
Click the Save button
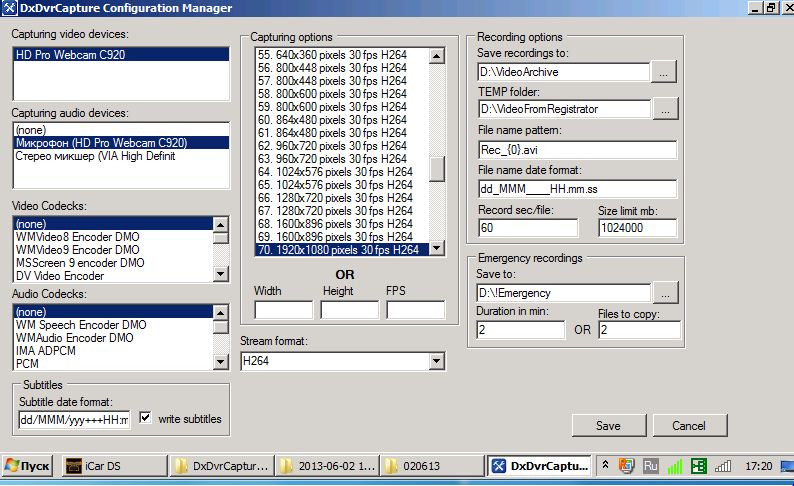click(x=609, y=426)
